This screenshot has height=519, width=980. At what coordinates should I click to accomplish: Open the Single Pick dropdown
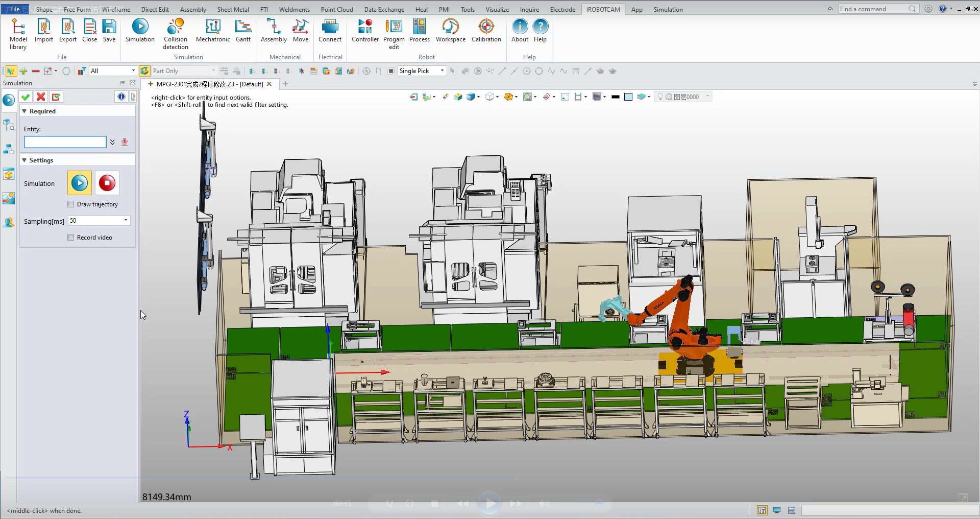[x=442, y=71]
